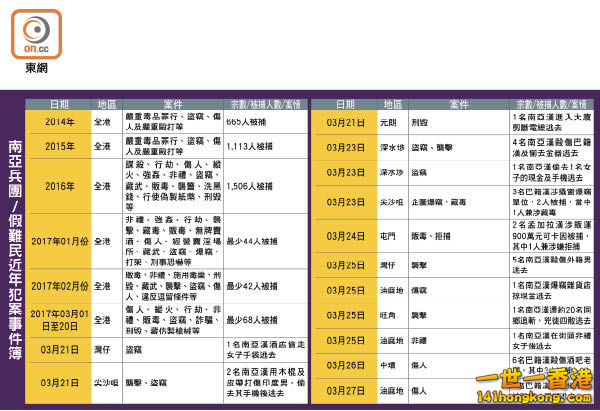Select the 2014年 date cell
The image size is (600, 411).
point(58,122)
